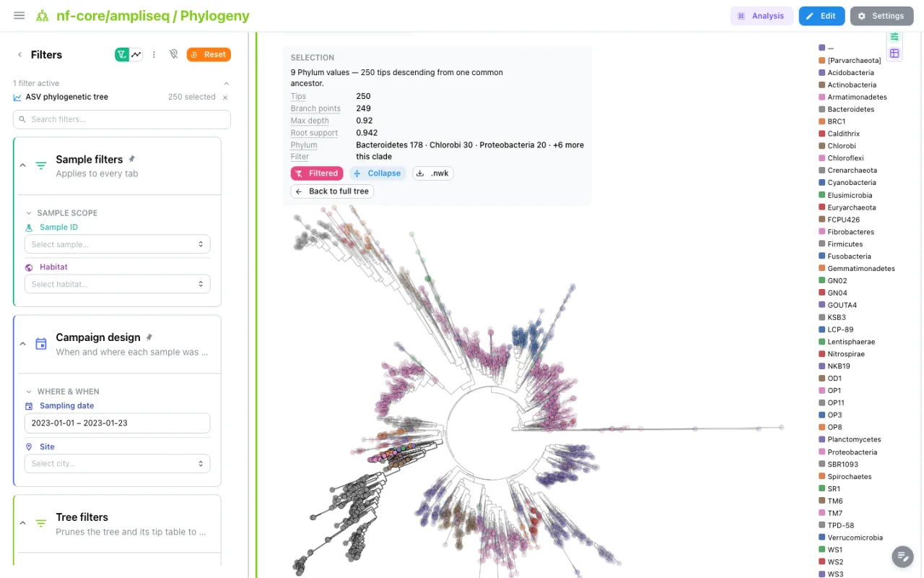Click the Edit button
This screenshot has height=578, width=924.
pos(821,16)
